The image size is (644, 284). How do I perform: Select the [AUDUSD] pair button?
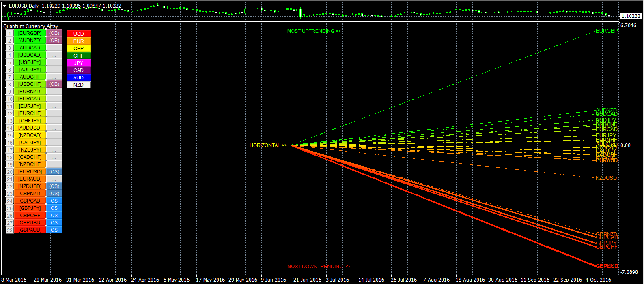click(x=30, y=128)
